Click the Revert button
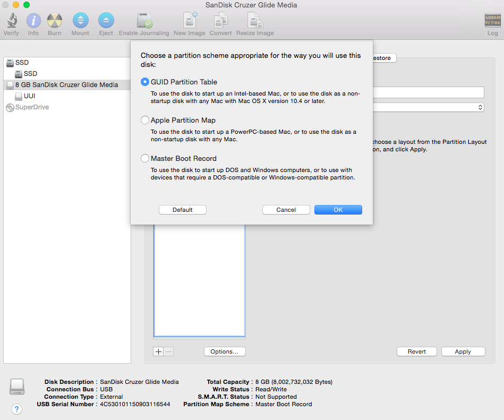This screenshot has height=420, width=504. [417, 352]
